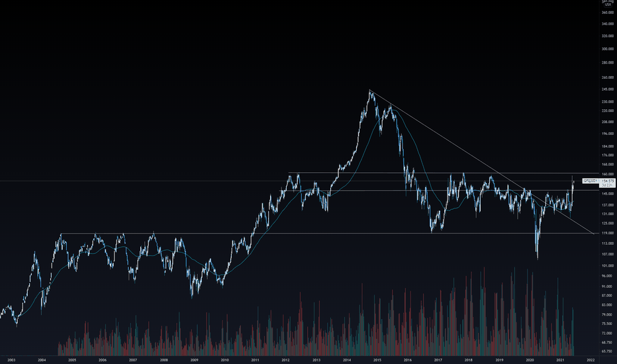Click the 245.000 price scale label
This screenshot has height=364, width=617.
608,89
